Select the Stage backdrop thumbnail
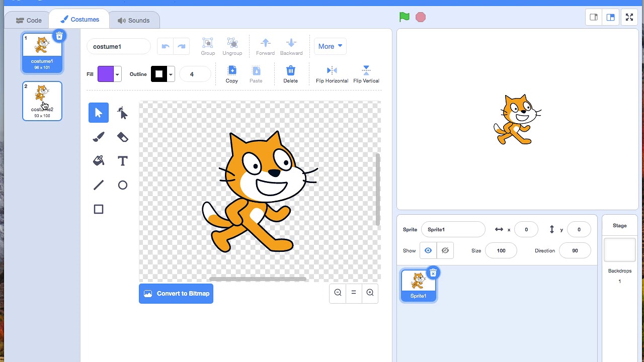 click(x=620, y=250)
